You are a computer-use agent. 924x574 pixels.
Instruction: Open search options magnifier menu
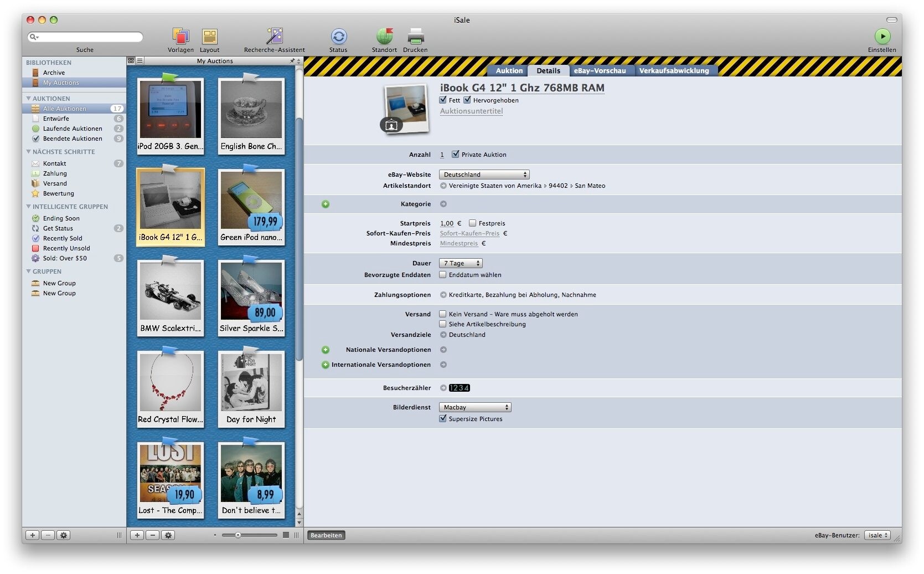(x=34, y=37)
